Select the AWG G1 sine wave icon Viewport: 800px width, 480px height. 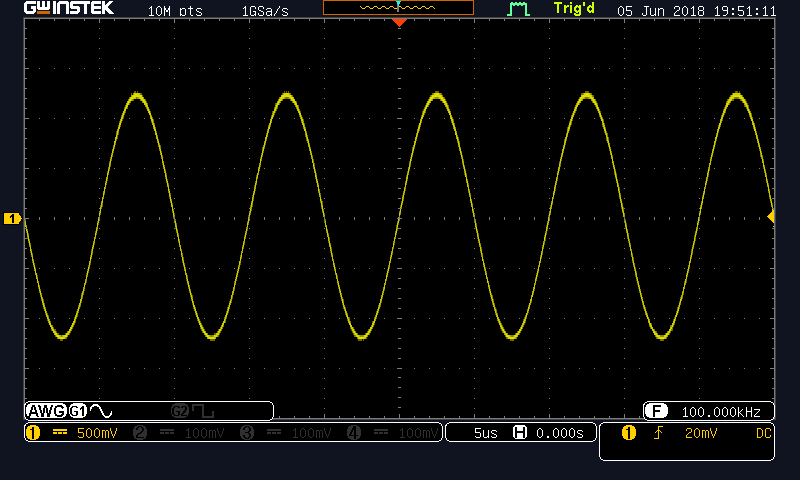(101, 411)
